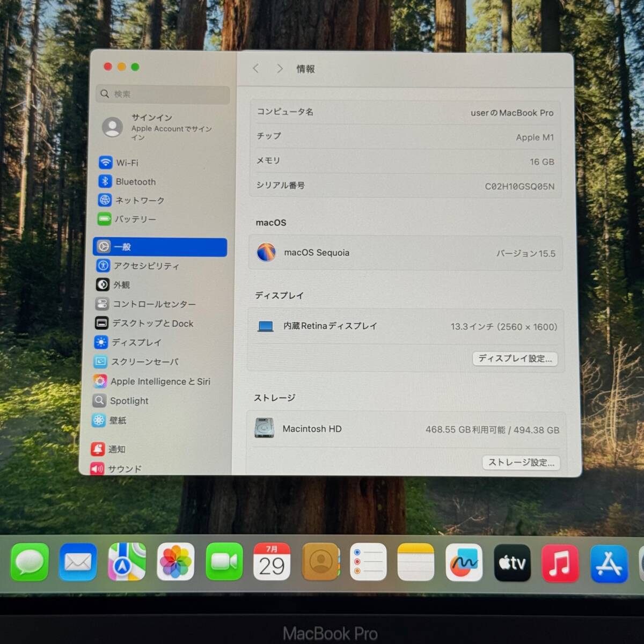Open the Wi-Fi settings icon
Image resolution: width=644 pixels, height=644 pixels.
click(105, 162)
